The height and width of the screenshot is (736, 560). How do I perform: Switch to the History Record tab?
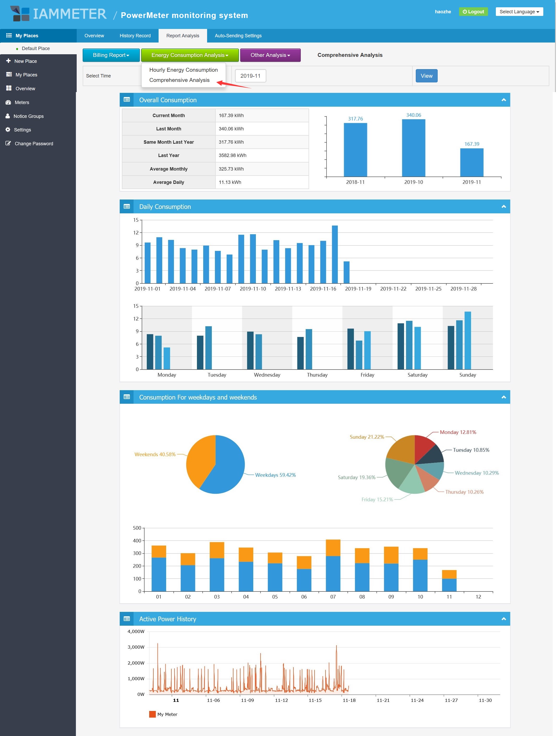point(135,36)
